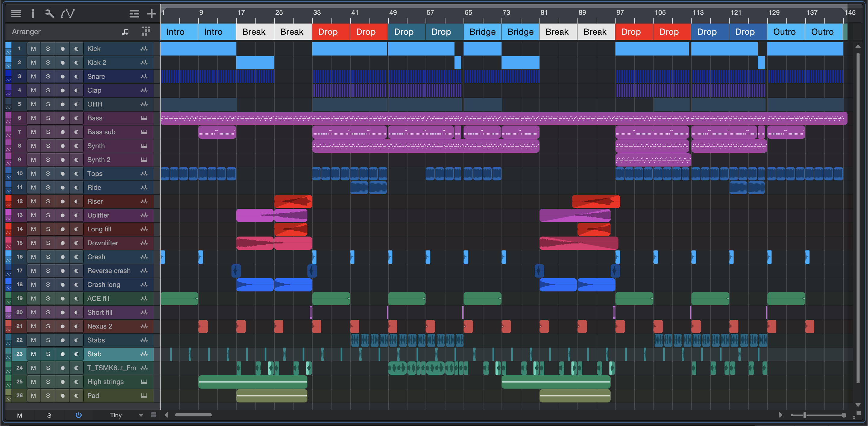Open the track list menu icon
Image resolution: width=868 pixels, height=426 pixels.
(x=16, y=14)
